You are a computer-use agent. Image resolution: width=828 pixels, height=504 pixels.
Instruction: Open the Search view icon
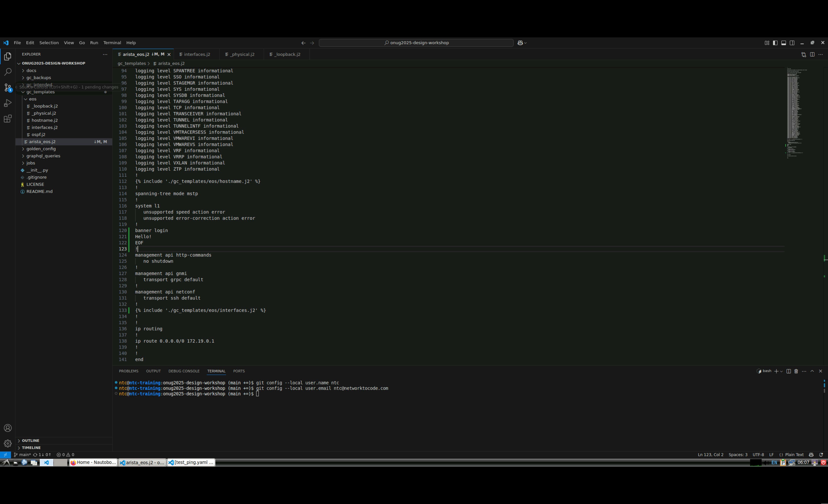click(8, 72)
